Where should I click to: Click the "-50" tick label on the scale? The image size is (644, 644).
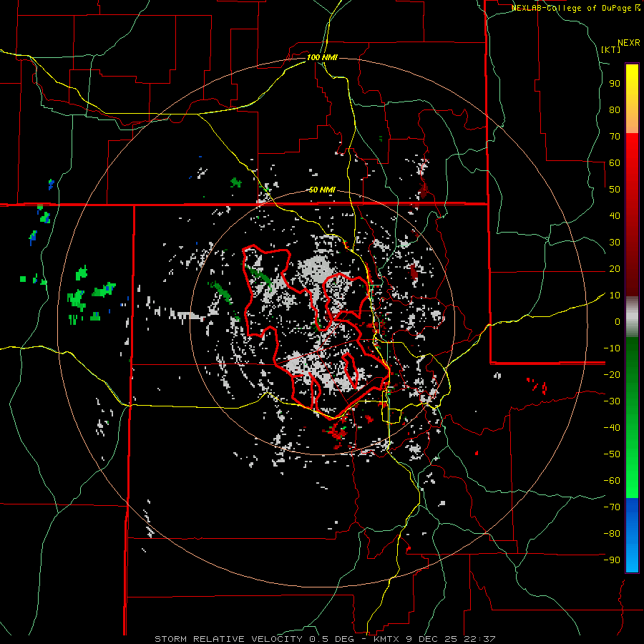612,454
